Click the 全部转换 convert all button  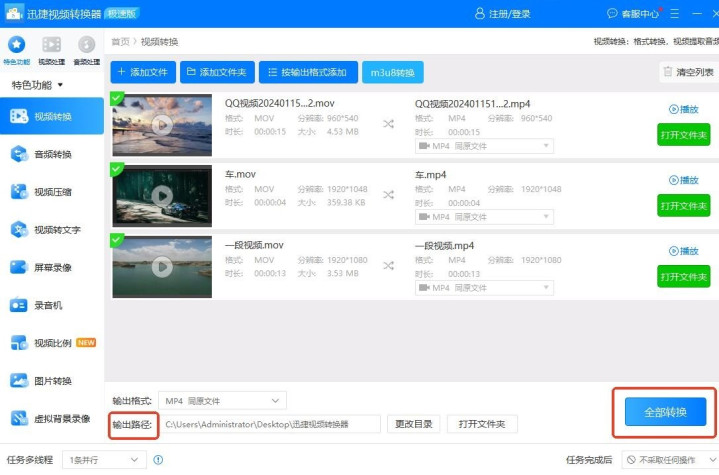coord(665,412)
